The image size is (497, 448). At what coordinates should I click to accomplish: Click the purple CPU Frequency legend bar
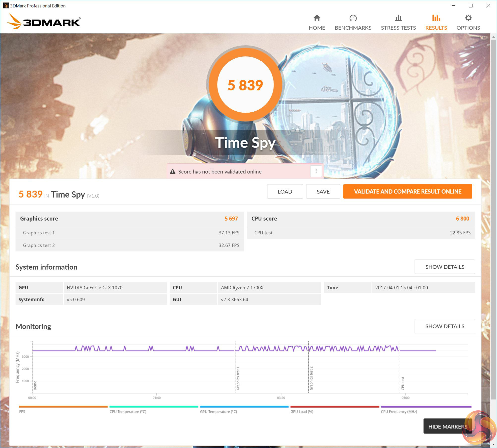[x=426, y=407]
